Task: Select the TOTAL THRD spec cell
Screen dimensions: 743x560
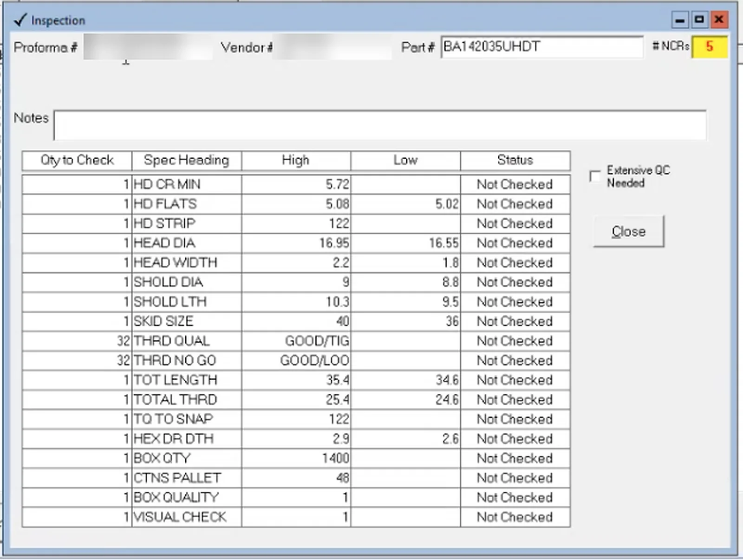Action: click(x=187, y=399)
